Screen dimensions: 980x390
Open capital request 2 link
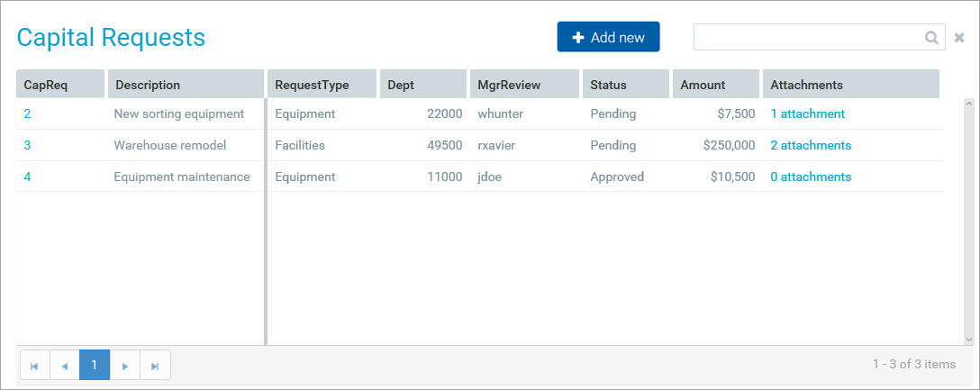pyautogui.click(x=27, y=114)
